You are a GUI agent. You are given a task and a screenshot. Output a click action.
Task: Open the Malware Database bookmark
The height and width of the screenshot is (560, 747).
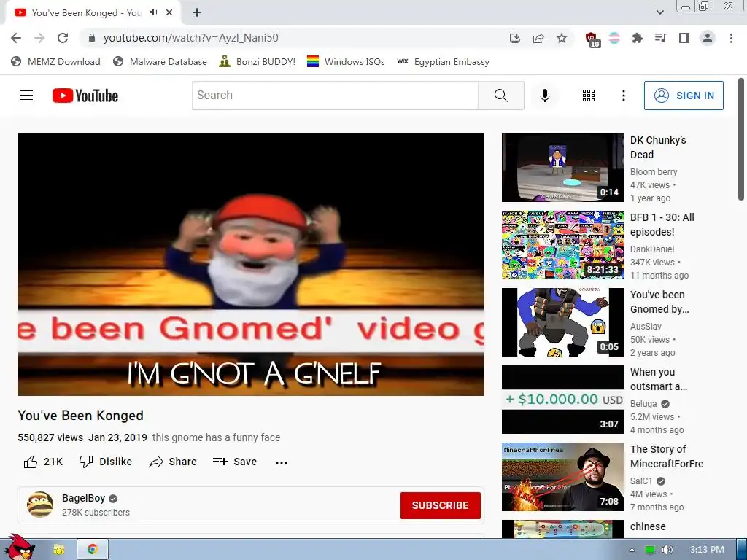160,61
